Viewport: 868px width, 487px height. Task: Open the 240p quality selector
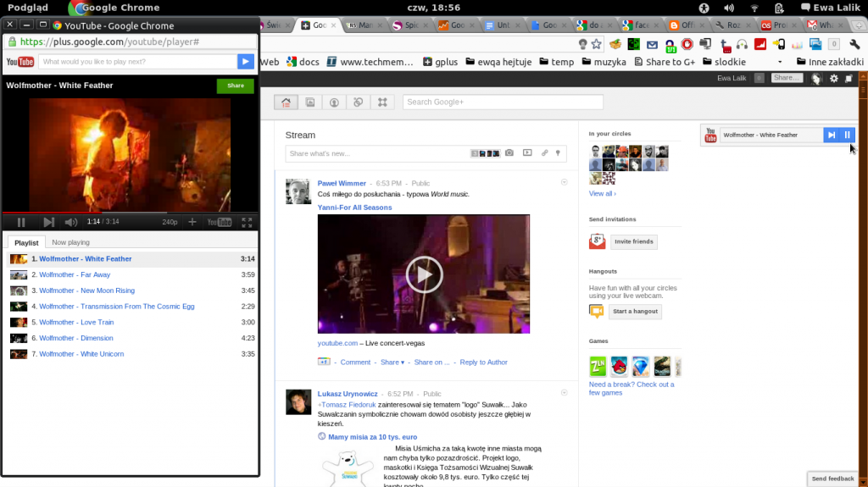(x=170, y=222)
